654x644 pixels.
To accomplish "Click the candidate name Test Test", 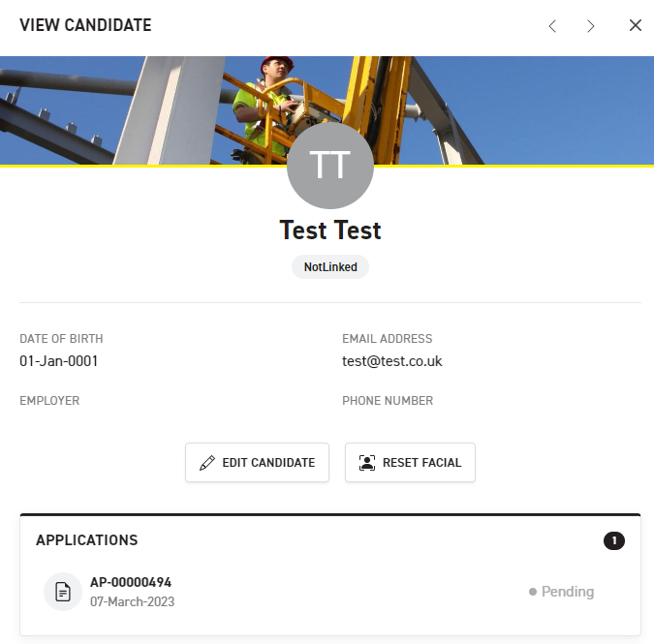I will [x=330, y=230].
